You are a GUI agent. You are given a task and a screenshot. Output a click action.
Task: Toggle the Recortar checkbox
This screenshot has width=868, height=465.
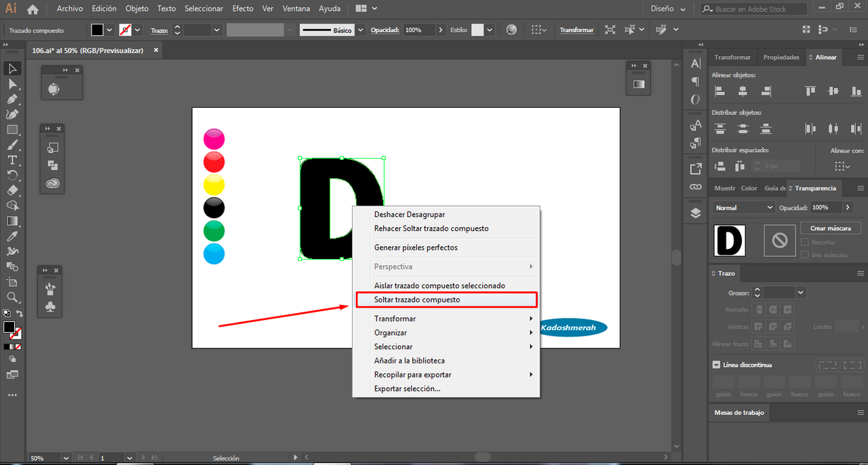[x=805, y=242]
